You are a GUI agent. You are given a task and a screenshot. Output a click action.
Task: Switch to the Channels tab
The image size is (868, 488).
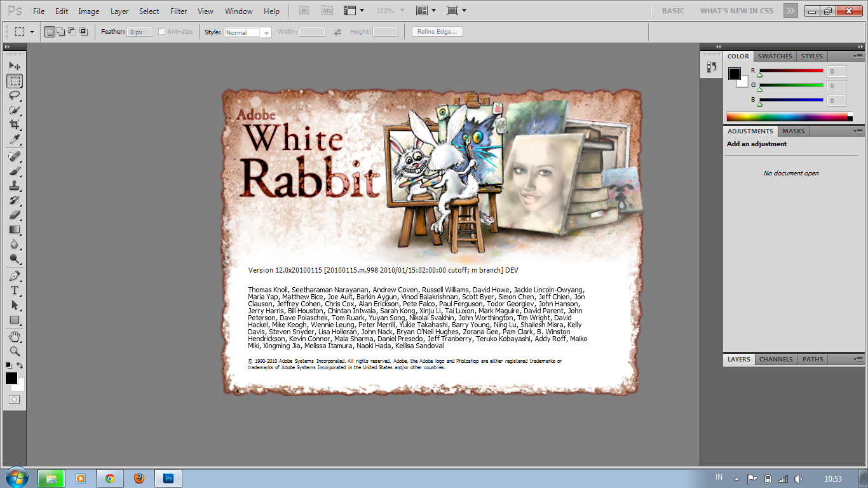click(776, 359)
